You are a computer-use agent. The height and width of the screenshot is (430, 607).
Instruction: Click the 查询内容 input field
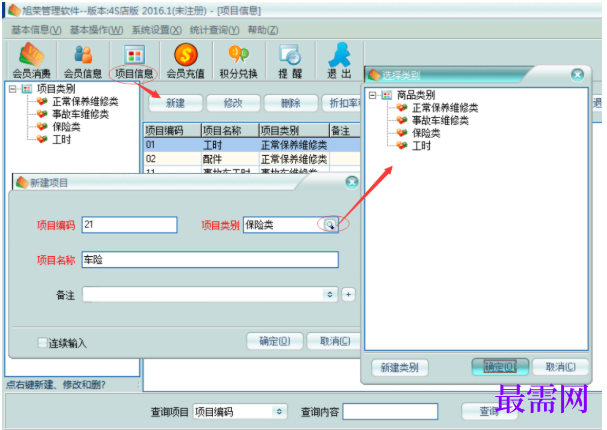[x=390, y=411]
